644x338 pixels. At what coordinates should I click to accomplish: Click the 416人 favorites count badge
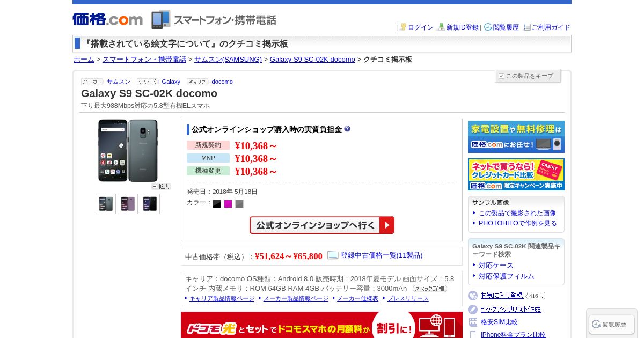pos(536,296)
